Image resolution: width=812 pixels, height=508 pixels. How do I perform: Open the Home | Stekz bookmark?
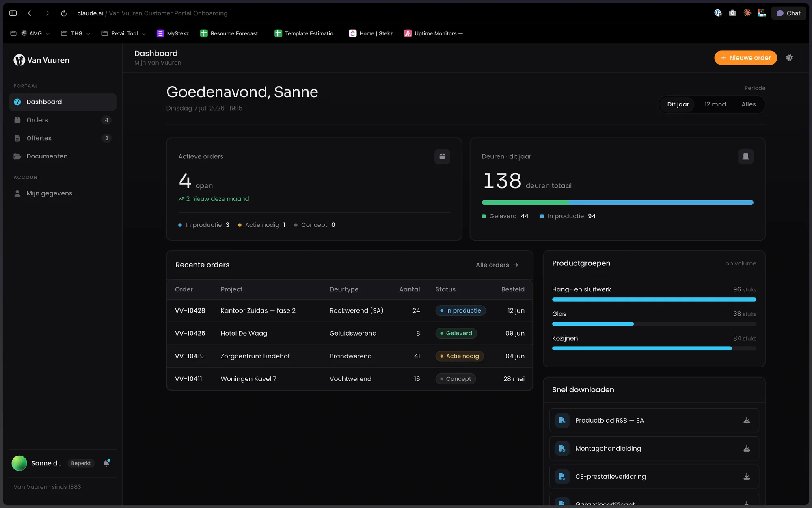(371, 33)
